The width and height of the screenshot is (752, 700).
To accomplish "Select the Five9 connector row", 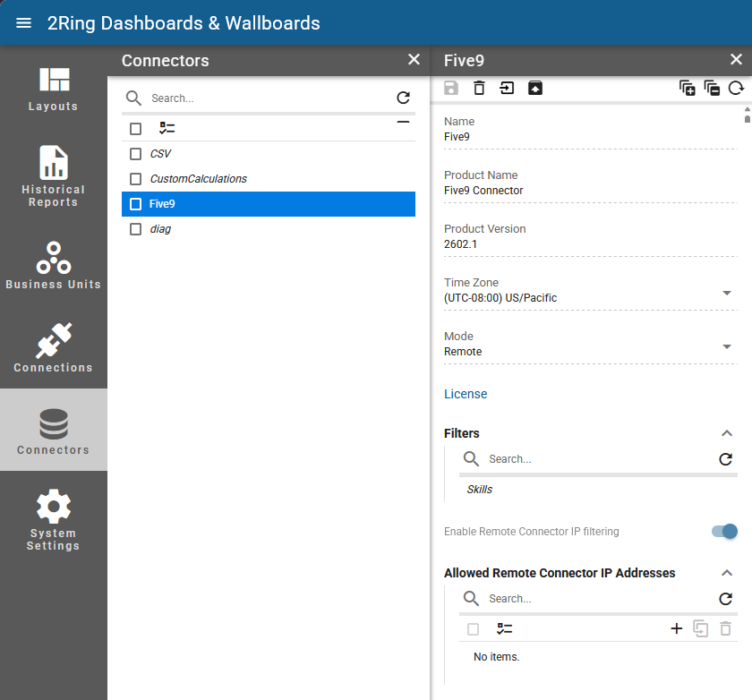I will click(x=269, y=204).
